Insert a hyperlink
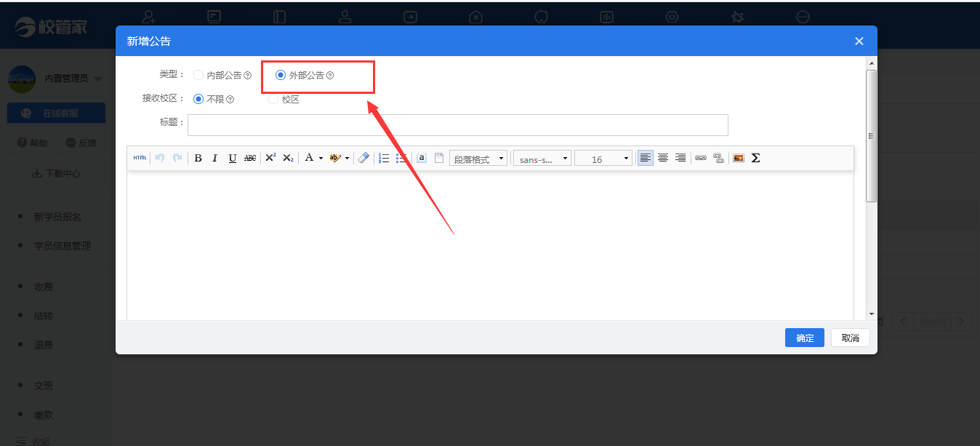The width and height of the screenshot is (980, 446). tap(701, 158)
